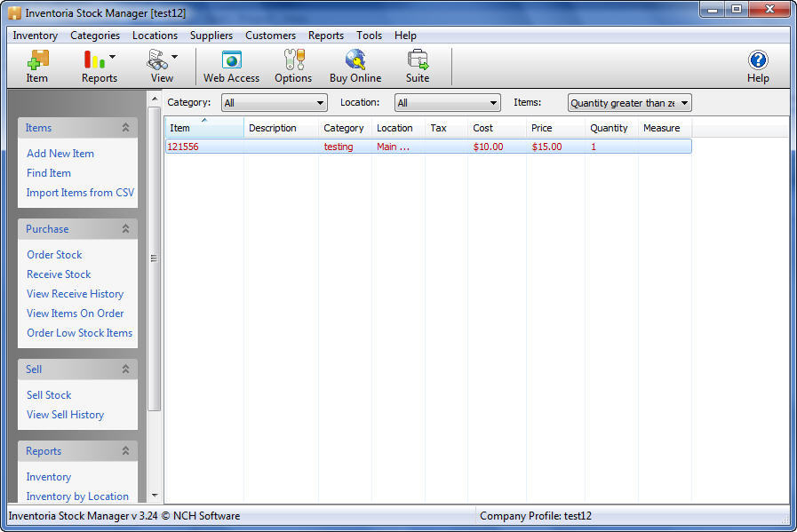This screenshot has width=797, height=532.
Task: Open View Receive History link
Action: pos(76,294)
